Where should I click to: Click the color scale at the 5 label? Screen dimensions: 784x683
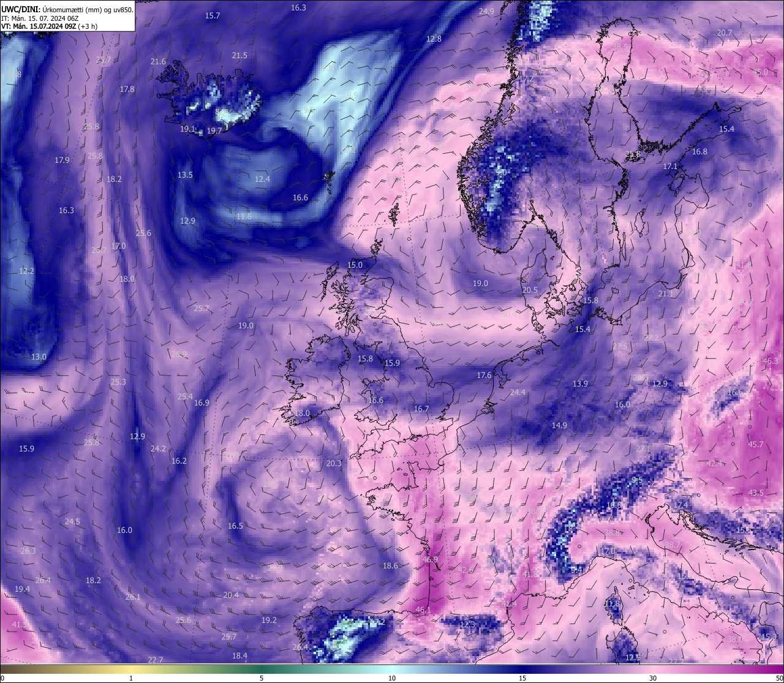pyautogui.click(x=262, y=678)
